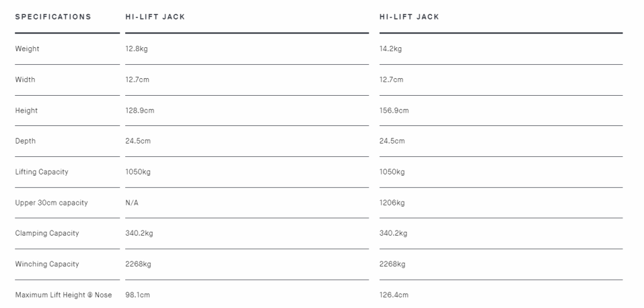644x308 pixels.
Task: Click the SPECIFICATIONS column header
Action: [53, 17]
